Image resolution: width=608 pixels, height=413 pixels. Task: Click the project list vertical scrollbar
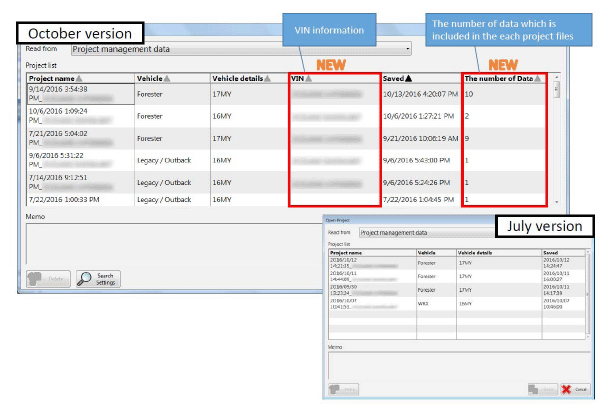[556, 140]
